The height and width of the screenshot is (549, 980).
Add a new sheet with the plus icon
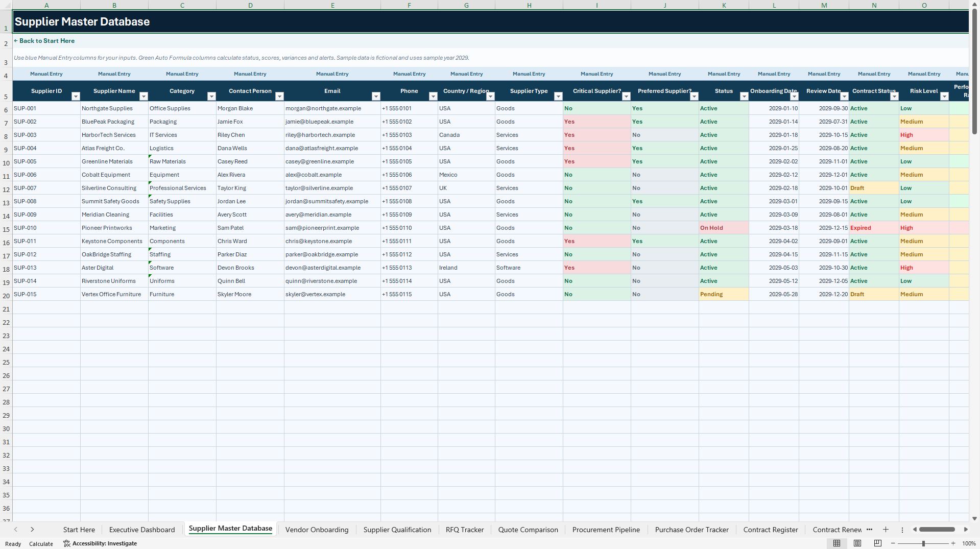(x=886, y=530)
